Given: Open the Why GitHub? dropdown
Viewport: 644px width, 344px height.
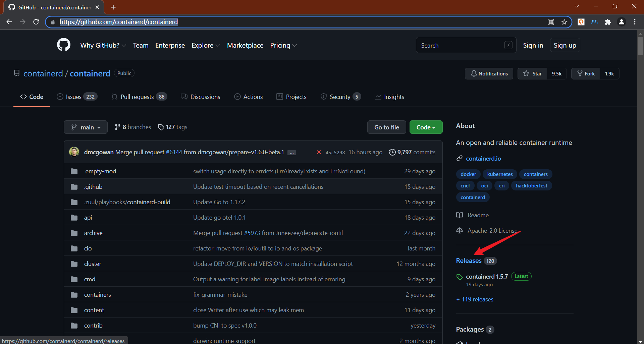Looking at the screenshot, I should pos(103,45).
